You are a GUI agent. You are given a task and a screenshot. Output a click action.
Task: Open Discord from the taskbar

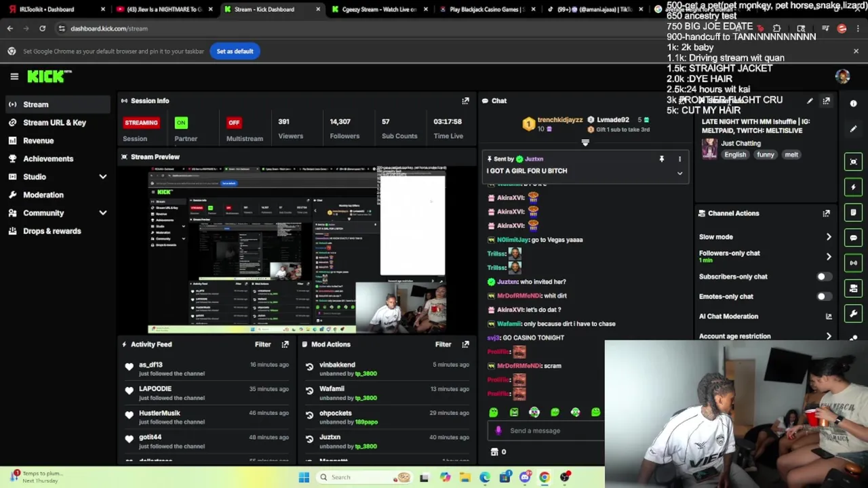524,477
